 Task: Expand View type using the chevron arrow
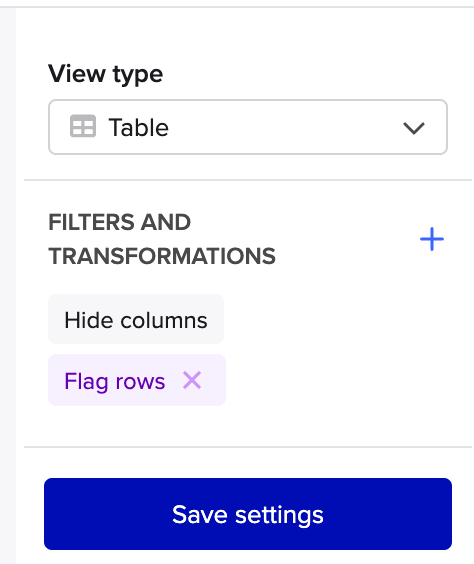point(414,128)
